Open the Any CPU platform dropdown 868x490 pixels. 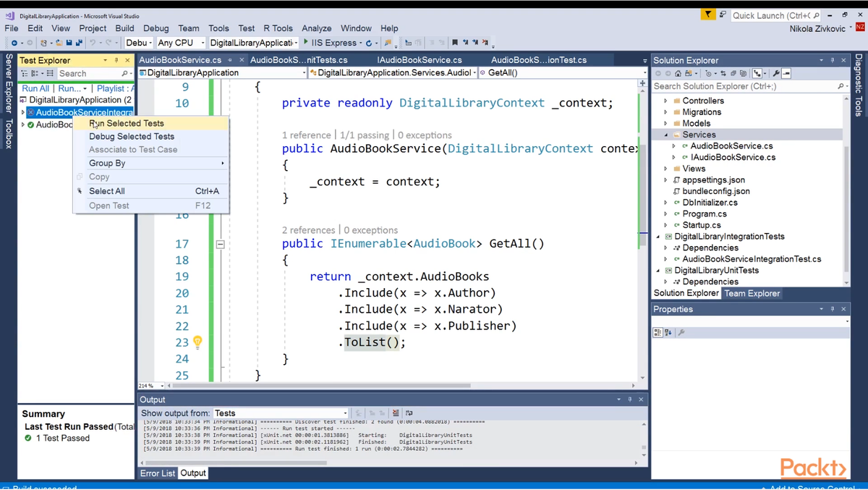pyautogui.click(x=181, y=43)
